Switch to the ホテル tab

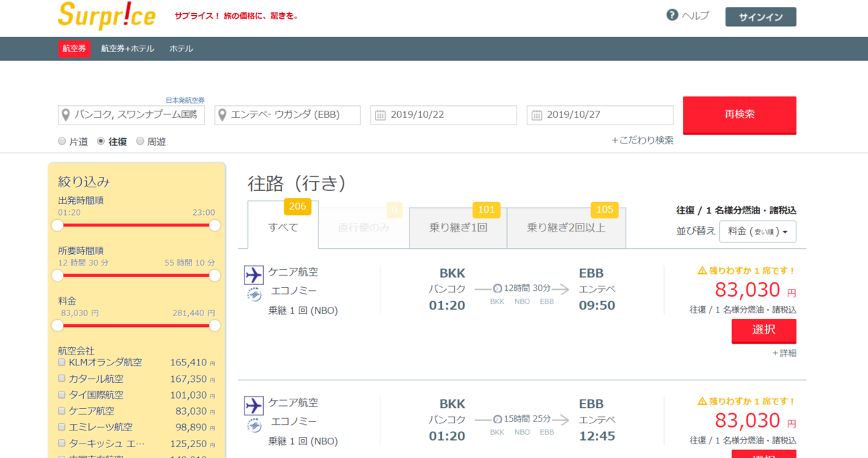pyautogui.click(x=181, y=48)
